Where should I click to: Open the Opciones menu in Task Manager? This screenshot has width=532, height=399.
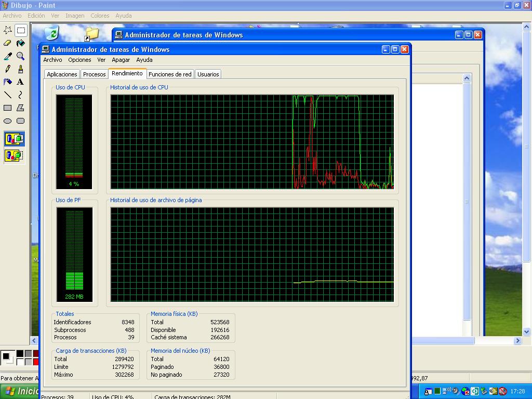point(79,60)
